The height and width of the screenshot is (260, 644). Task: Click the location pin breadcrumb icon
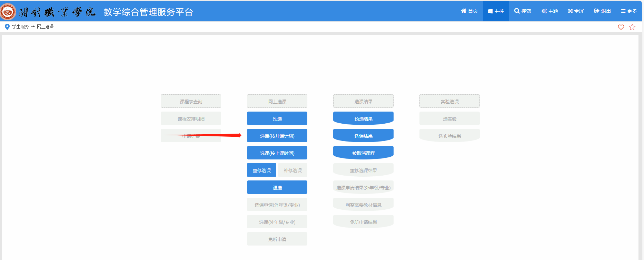7,27
